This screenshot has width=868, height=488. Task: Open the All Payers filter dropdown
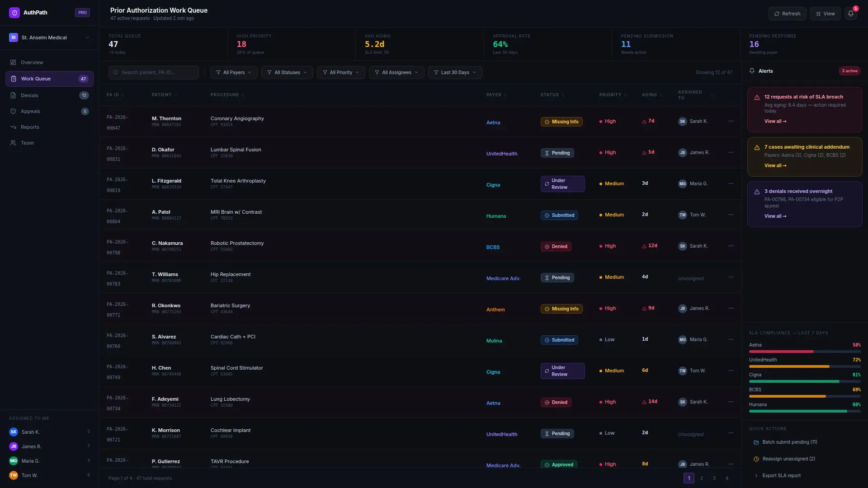[234, 72]
